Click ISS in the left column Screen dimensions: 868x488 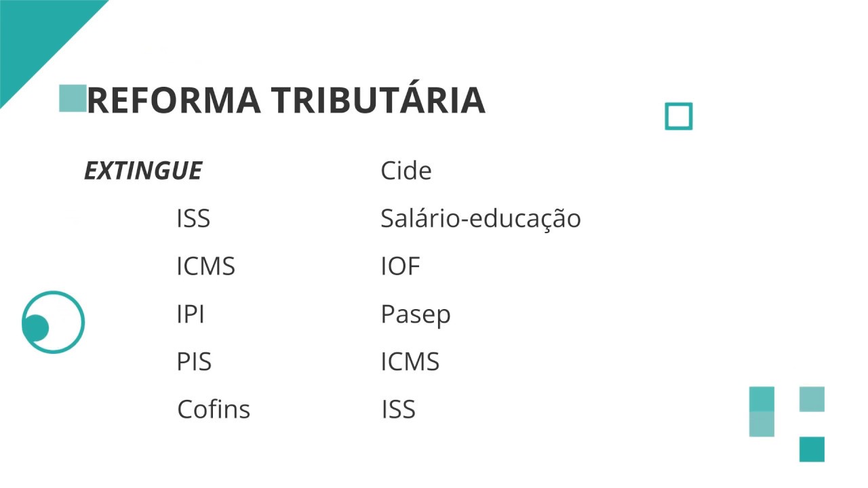pyautogui.click(x=193, y=219)
